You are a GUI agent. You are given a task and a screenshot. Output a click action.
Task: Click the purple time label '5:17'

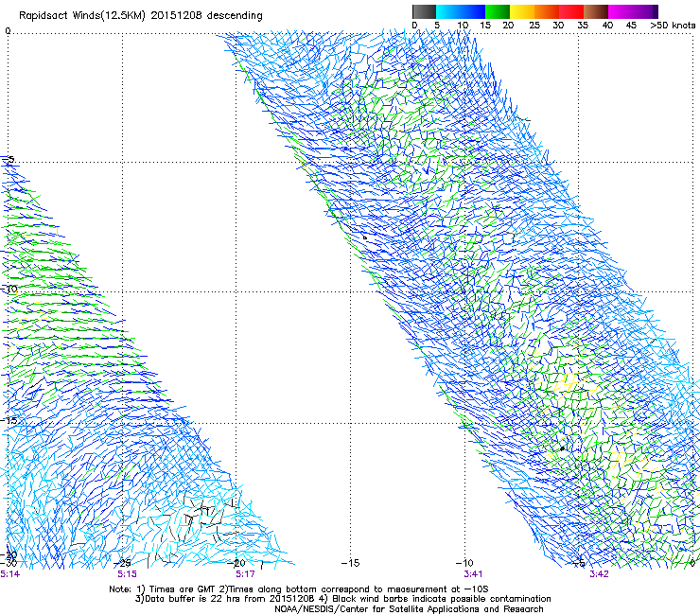point(245,574)
